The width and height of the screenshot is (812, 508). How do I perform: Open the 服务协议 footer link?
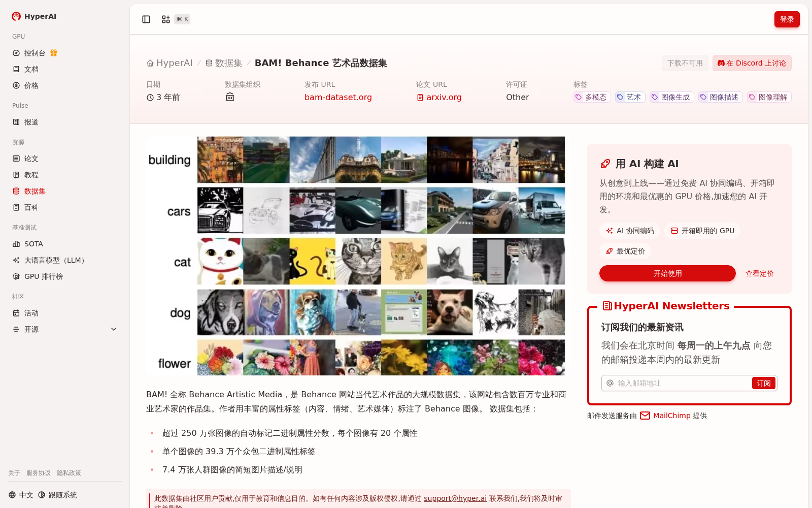click(x=39, y=473)
